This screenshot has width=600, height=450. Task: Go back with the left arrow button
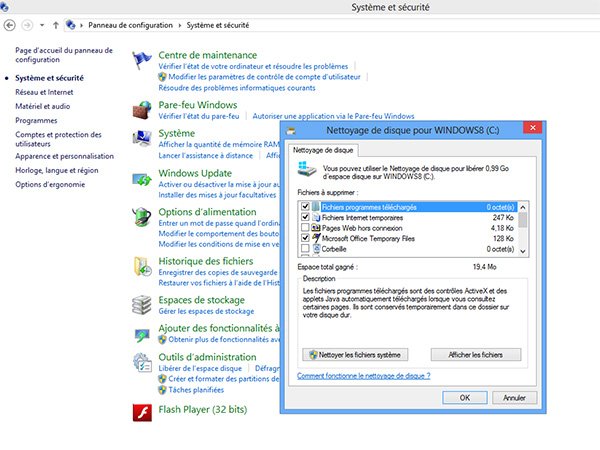(x=9, y=25)
